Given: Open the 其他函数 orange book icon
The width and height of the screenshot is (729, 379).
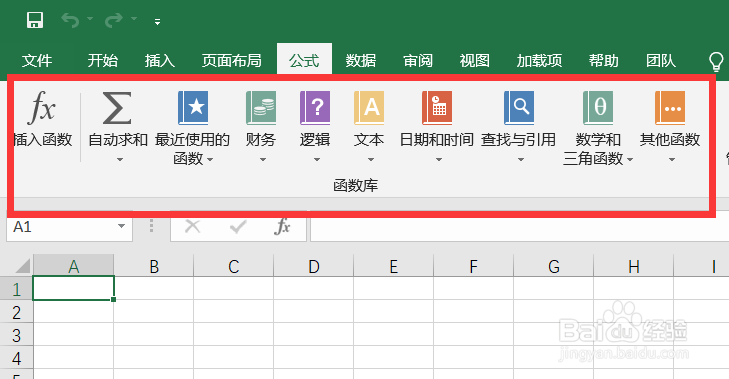Looking at the screenshot, I should pos(670,108).
